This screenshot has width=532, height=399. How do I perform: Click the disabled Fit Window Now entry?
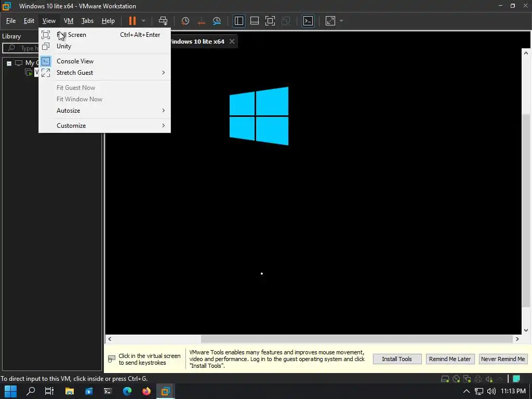(x=104, y=99)
